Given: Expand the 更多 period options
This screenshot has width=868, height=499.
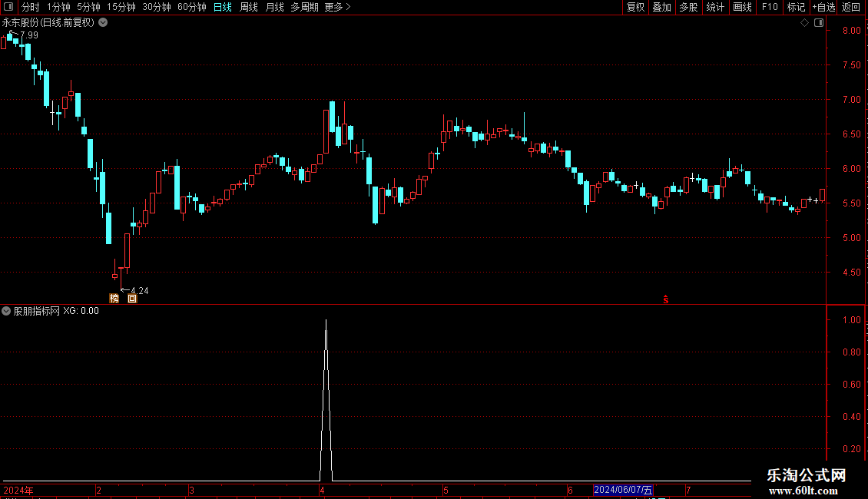Looking at the screenshot, I should click(338, 7).
